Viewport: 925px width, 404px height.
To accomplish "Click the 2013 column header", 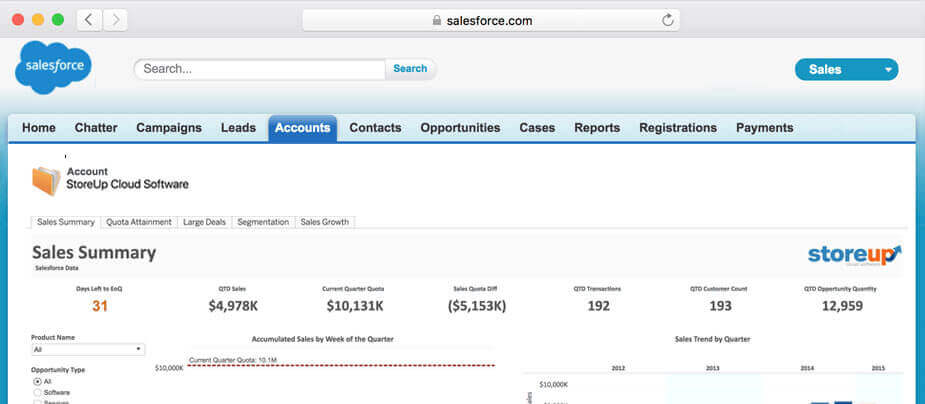I will tap(713, 368).
